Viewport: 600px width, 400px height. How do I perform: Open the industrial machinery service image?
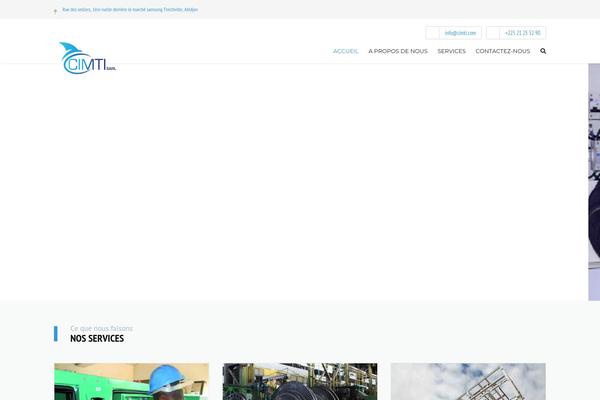[300, 381]
